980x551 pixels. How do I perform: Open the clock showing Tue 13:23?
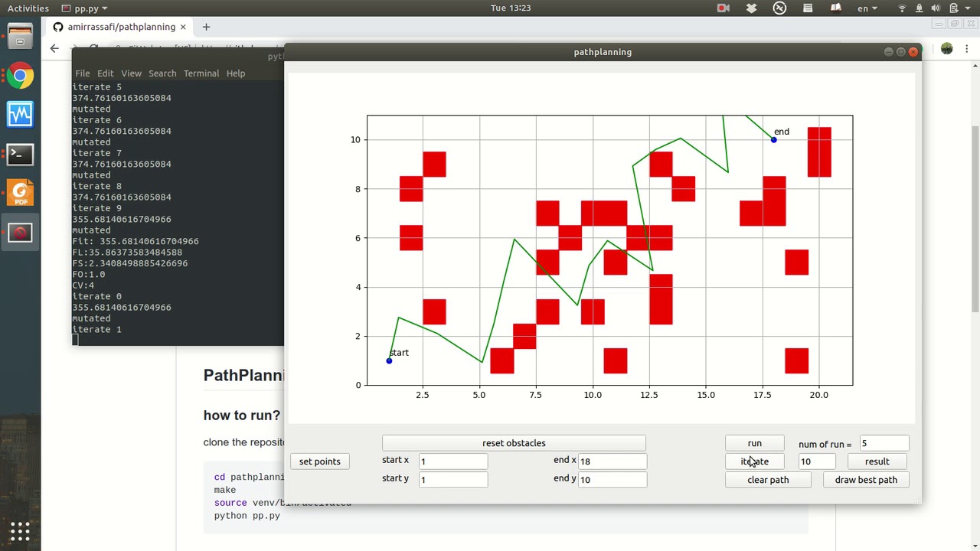click(511, 8)
